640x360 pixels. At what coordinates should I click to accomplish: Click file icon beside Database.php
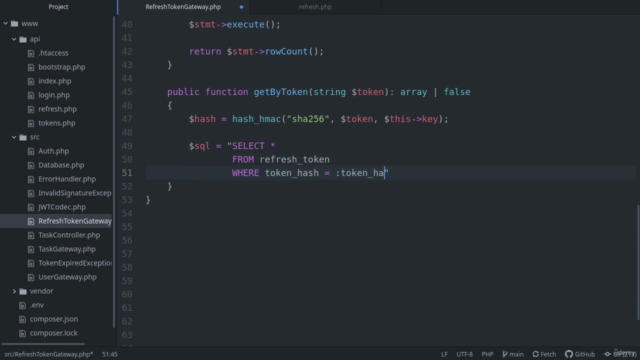pyautogui.click(x=31, y=165)
